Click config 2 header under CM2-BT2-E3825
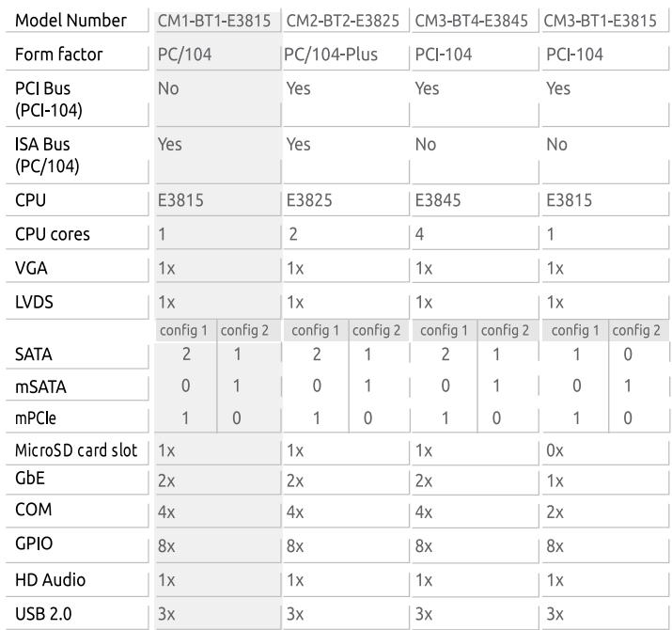This screenshot has height=630, width=672. tap(376, 330)
